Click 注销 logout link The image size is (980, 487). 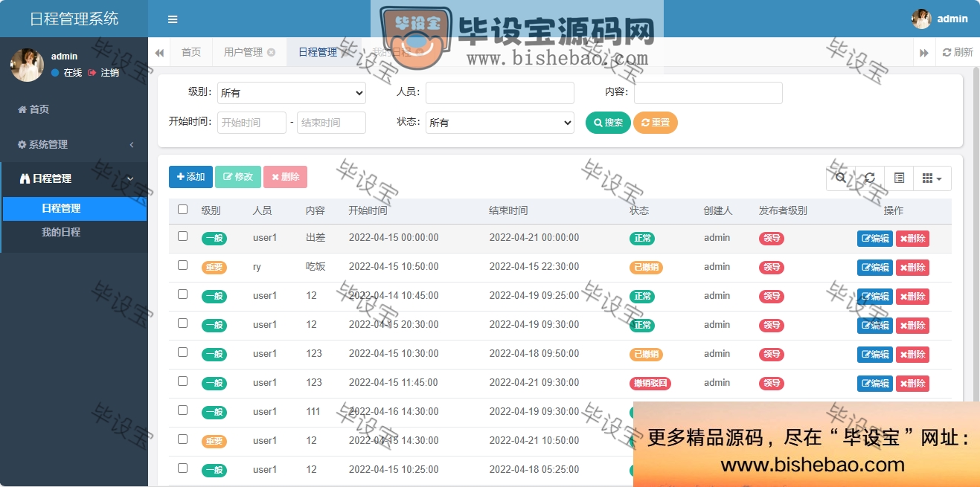pyautogui.click(x=103, y=73)
